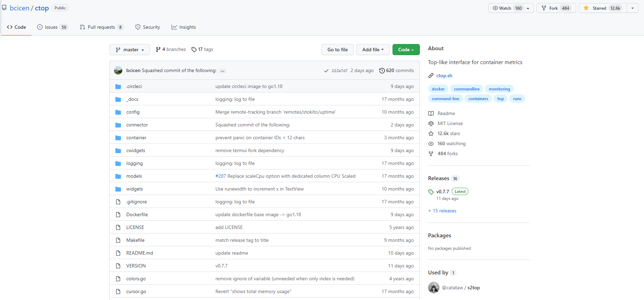644x300 pixels.
Task: Click the Readme book icon
Action: (x=431, y=114)
